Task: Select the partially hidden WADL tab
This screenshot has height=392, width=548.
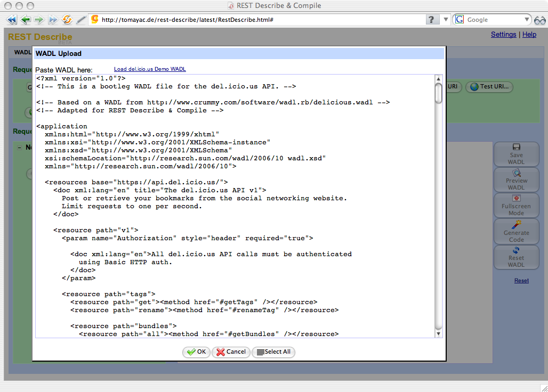Action: pos(22,52)
